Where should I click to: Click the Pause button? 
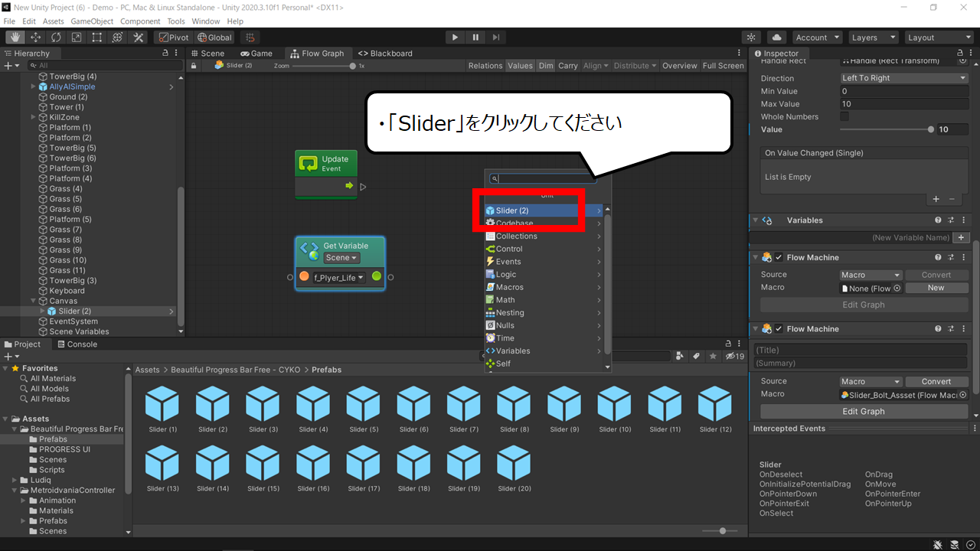click(475, 37)
